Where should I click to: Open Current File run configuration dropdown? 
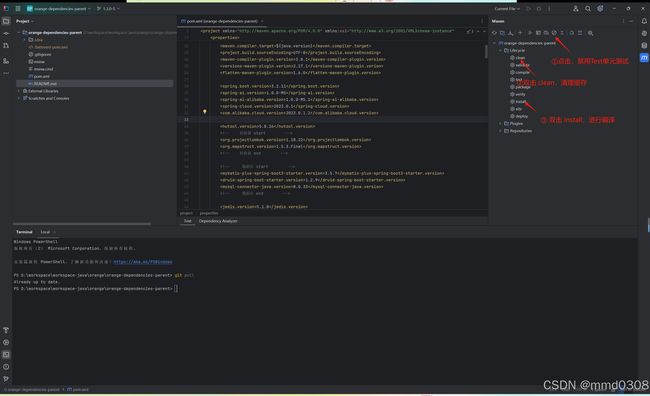pos(507,8)
